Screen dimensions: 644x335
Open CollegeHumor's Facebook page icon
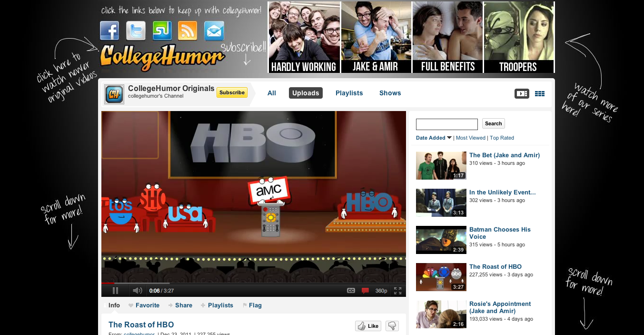coord(109,31)
